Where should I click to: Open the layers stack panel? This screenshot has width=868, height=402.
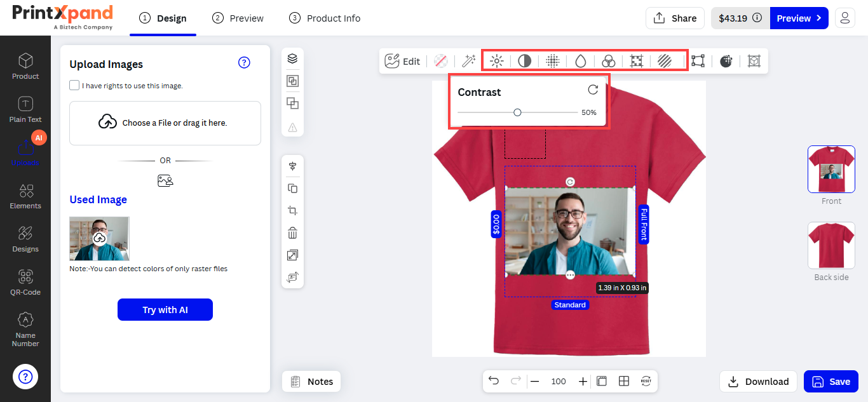tap(292, 58)
